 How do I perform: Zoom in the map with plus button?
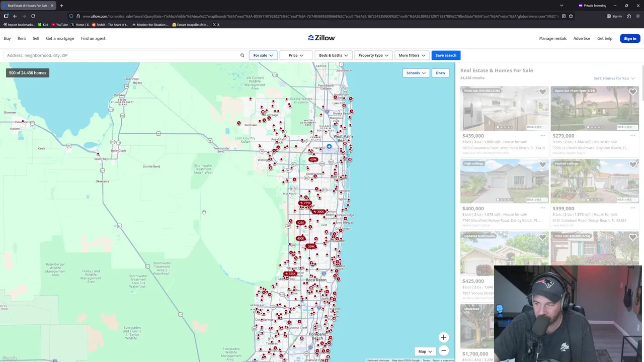click(x=443, y=337)
